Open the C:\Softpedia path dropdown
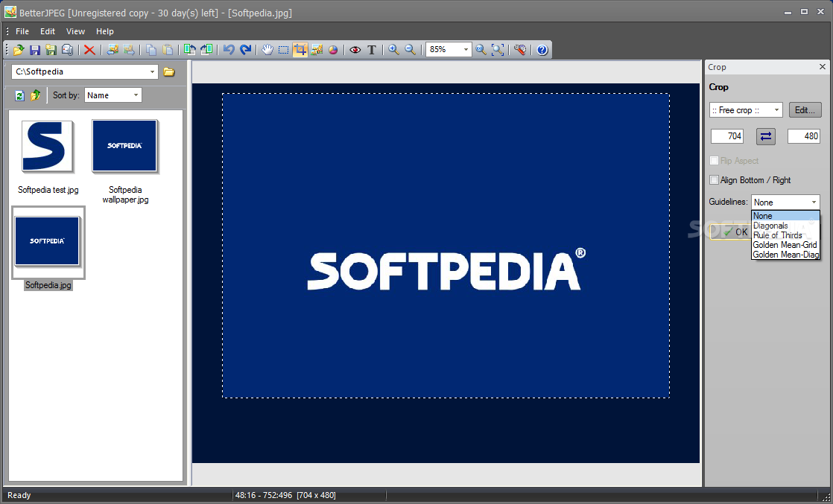 [x=153, y=71]
